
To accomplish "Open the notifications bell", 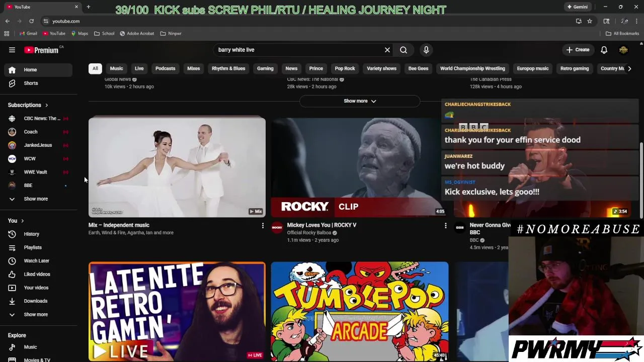I will [x=604, y=50].
